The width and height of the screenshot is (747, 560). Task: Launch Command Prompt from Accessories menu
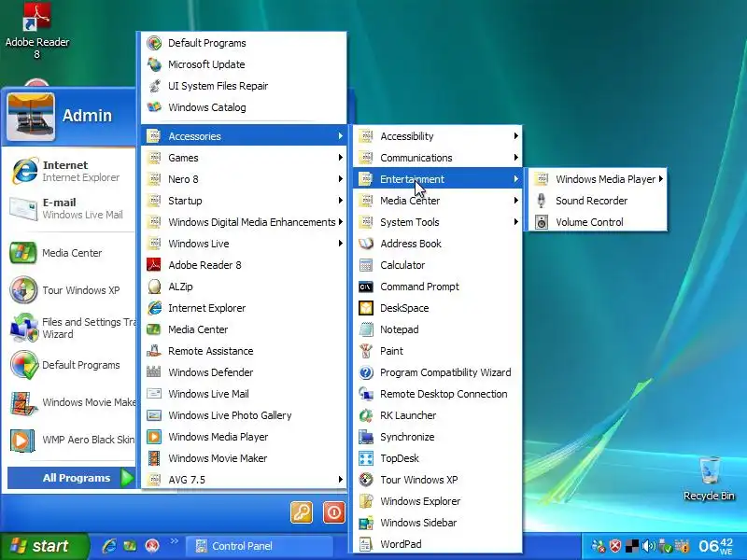pyautogui.click(x=437, y=287)
